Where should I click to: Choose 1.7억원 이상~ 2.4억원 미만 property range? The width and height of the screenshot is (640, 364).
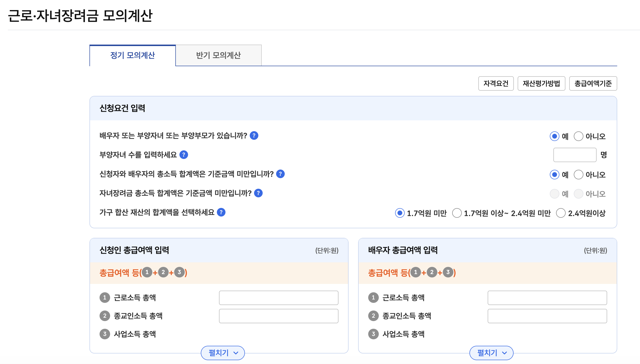click(x=457, y=213)
